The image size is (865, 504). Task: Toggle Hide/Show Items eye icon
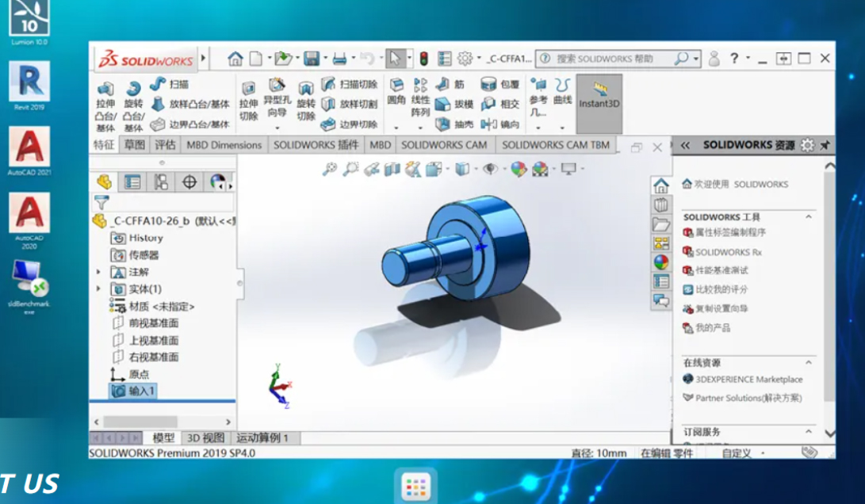[490, 169]
